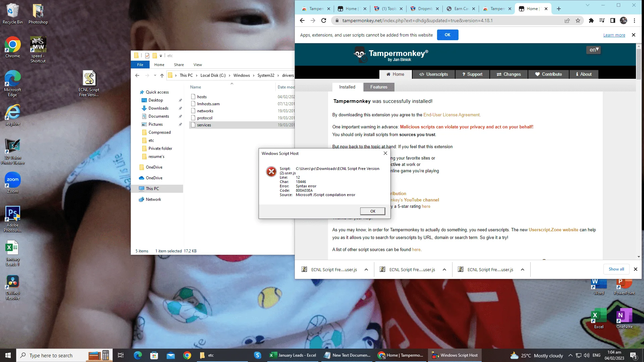
Task: Open the Chrome three-dot menu
Action: pyautogui.click(x=634, y=20)
